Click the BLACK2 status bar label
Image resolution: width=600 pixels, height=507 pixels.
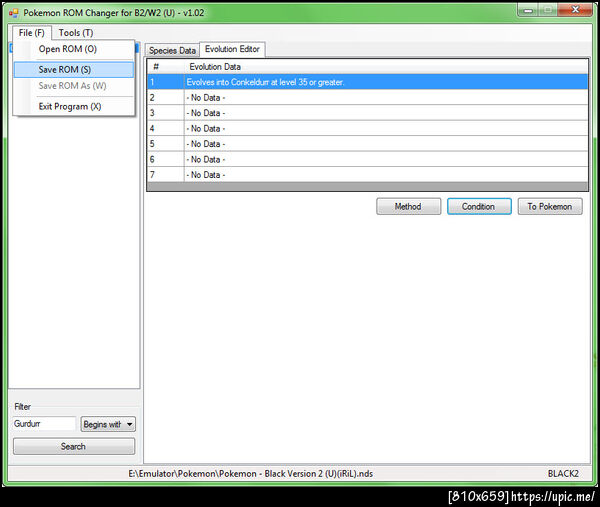(x=563, y=474)
